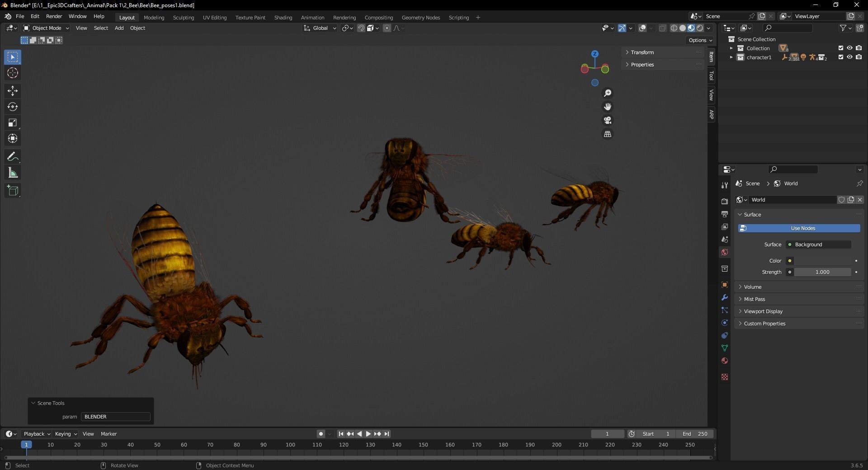Click the pan view hand icon

608,107
